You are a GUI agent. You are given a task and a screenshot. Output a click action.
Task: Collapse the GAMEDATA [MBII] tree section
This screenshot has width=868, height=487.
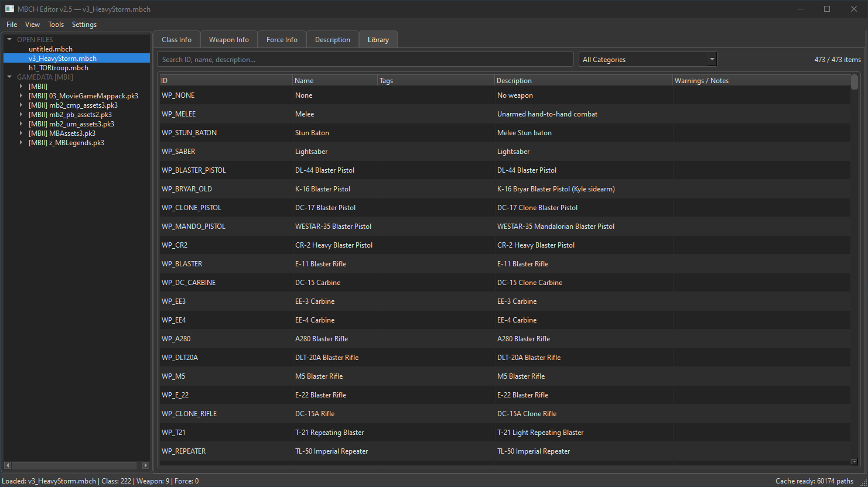coord(9,77)
